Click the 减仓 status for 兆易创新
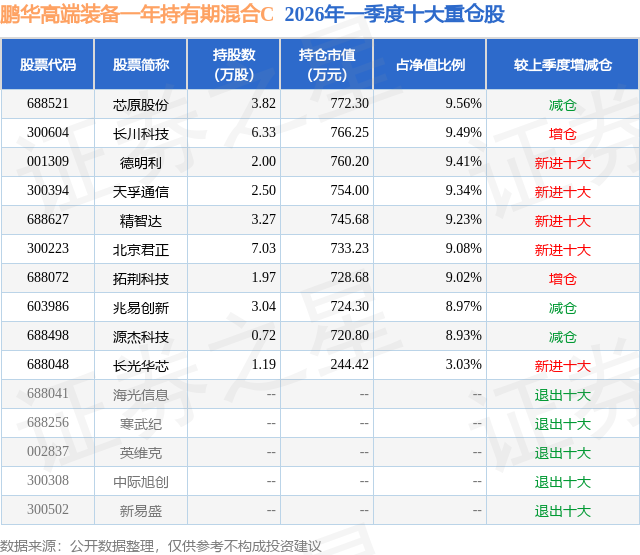 563,308
